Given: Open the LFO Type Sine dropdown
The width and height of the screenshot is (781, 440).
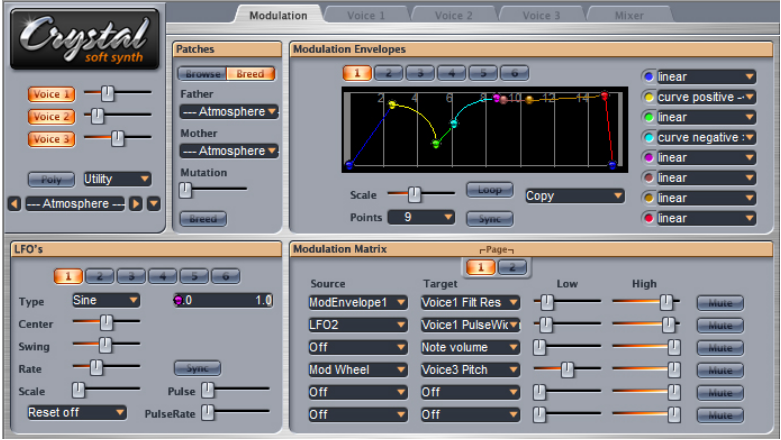Looking at the screenshot, I should (105, 300).
